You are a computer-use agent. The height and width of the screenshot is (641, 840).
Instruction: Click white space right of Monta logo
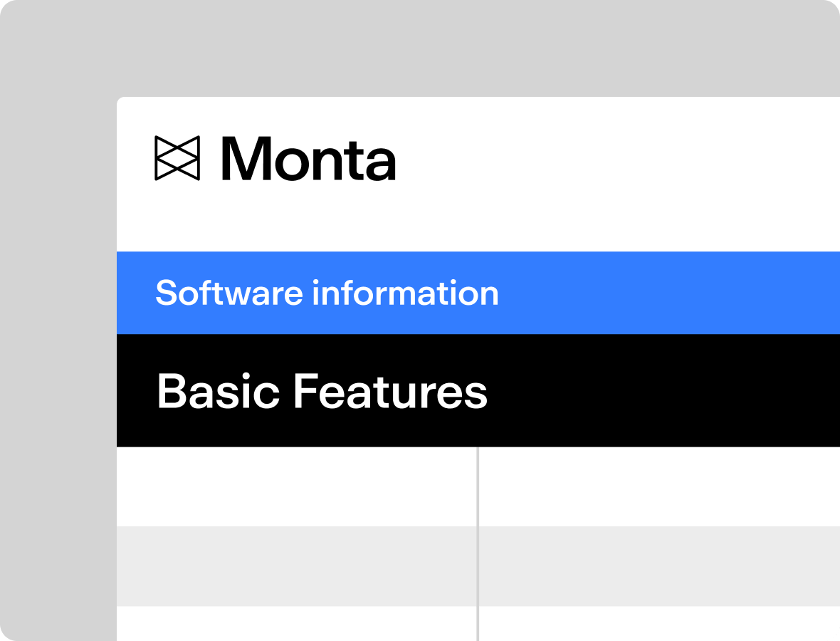tap(612, 158)
